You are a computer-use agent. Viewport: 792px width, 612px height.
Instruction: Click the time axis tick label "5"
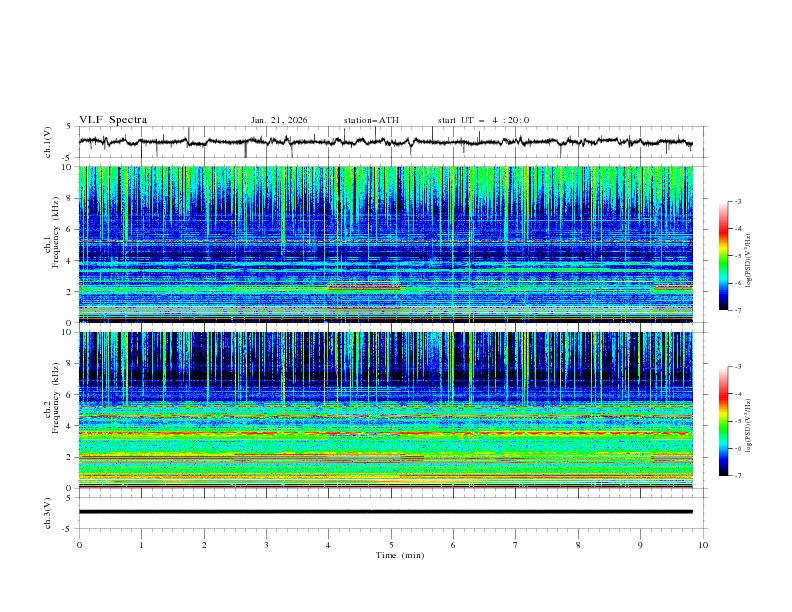[x=391, y=545]
